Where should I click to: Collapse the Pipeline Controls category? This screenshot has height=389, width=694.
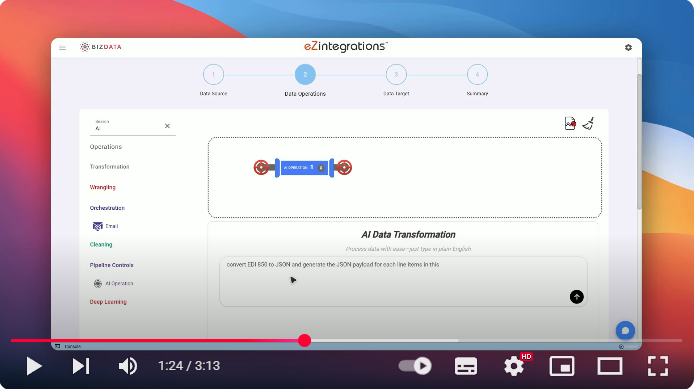pos(112,265)
